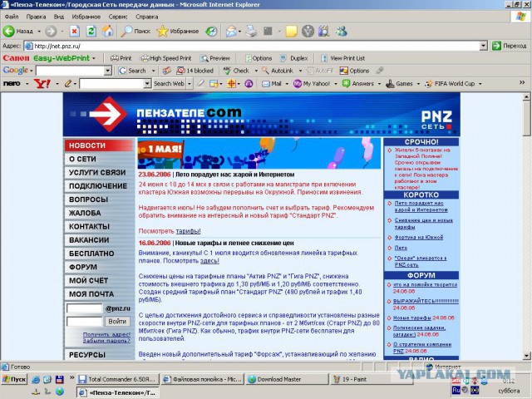Click the Back (Назад) arrow icon

9,32
